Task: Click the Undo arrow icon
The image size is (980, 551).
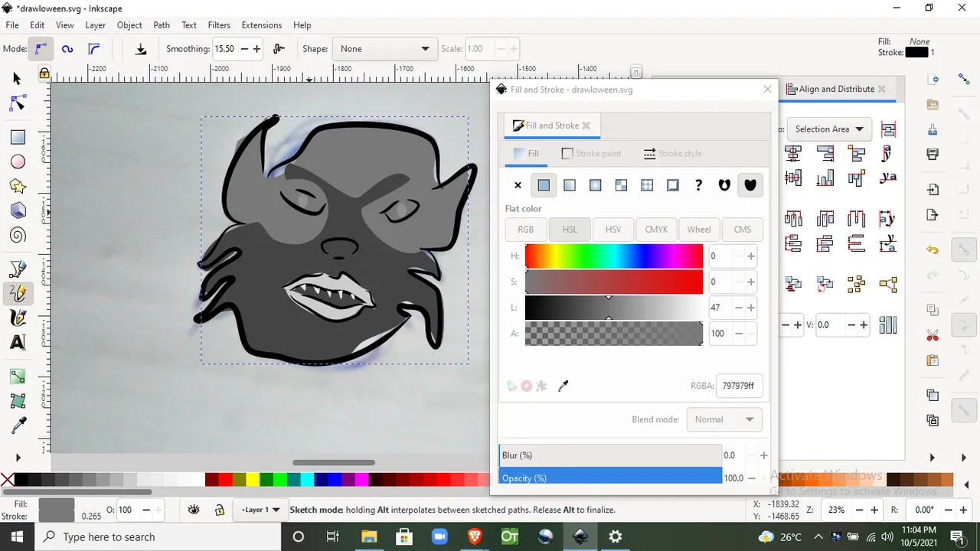Action: (x=933, y=249)
